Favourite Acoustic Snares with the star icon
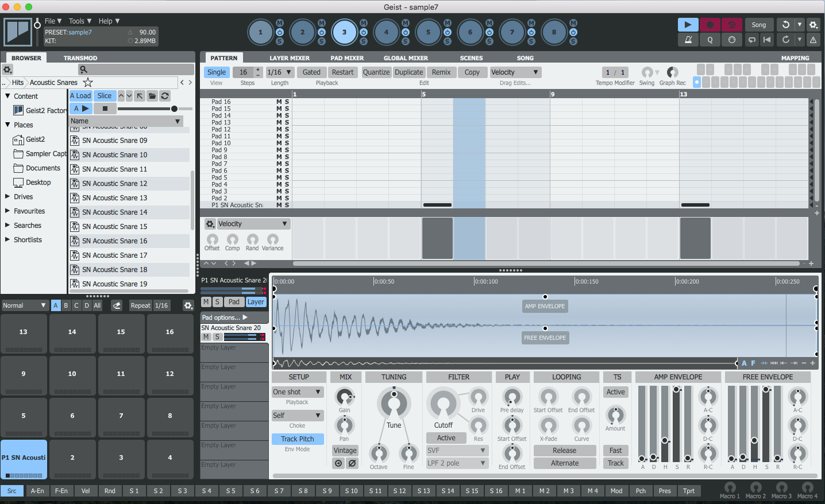This screenshot has width=825, height=504. (88, 83)
